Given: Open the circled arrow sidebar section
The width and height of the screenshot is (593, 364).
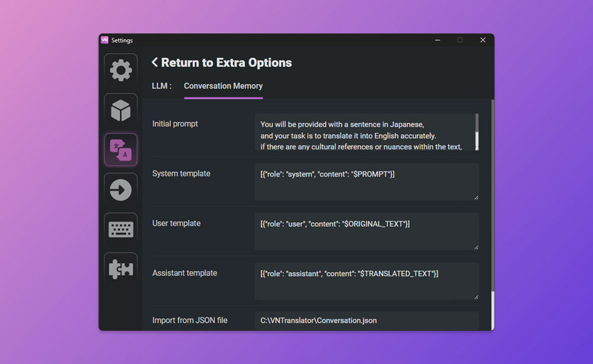Looking at the screenshot, I should pos(121,190).
